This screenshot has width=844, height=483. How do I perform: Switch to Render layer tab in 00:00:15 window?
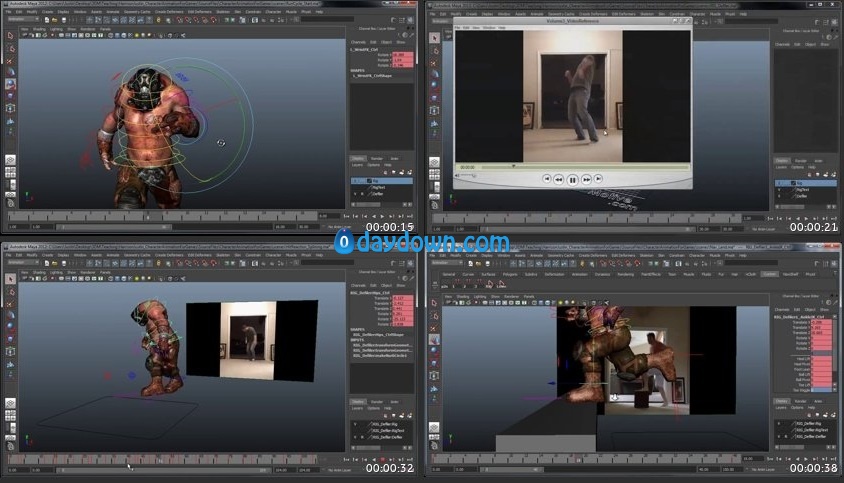pos(377,159)
